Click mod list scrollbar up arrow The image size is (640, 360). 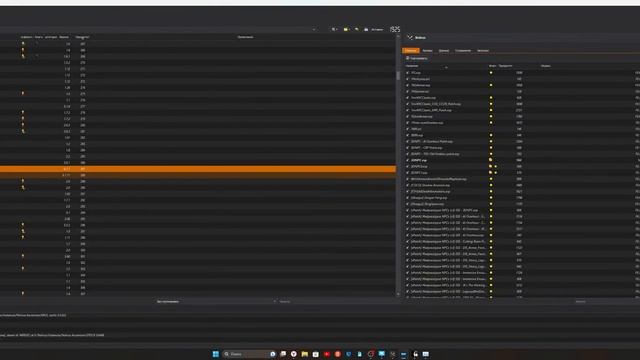(x=398, y=37)
